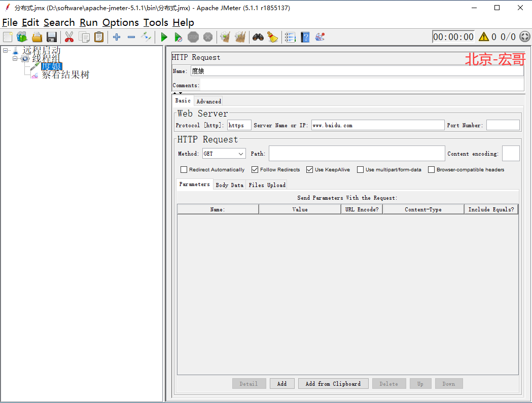Click the Detail button
The width and height of the screenshot is (532, 403).
[249, 384]
